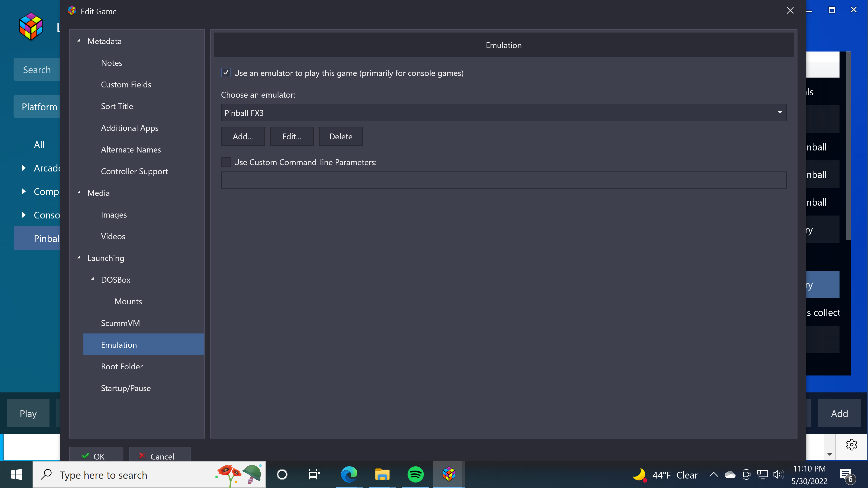Select Alternate Names in the tree
868x488 pixels.
click(131, 150)
